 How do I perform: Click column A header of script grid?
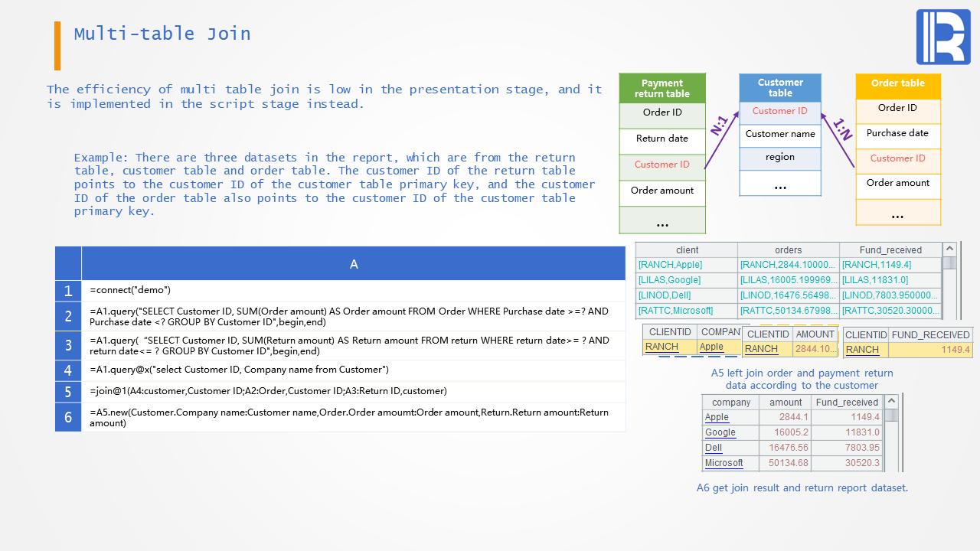tap(354, 263)
